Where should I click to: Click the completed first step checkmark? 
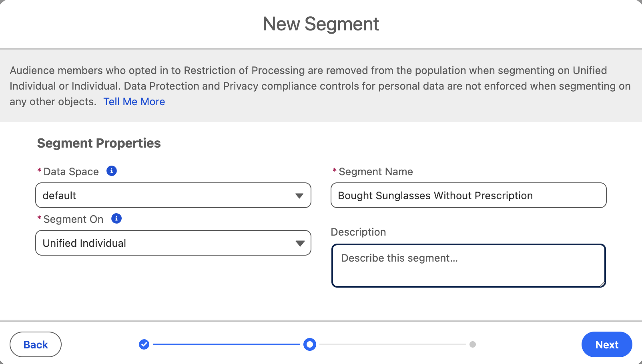[144, 344]
